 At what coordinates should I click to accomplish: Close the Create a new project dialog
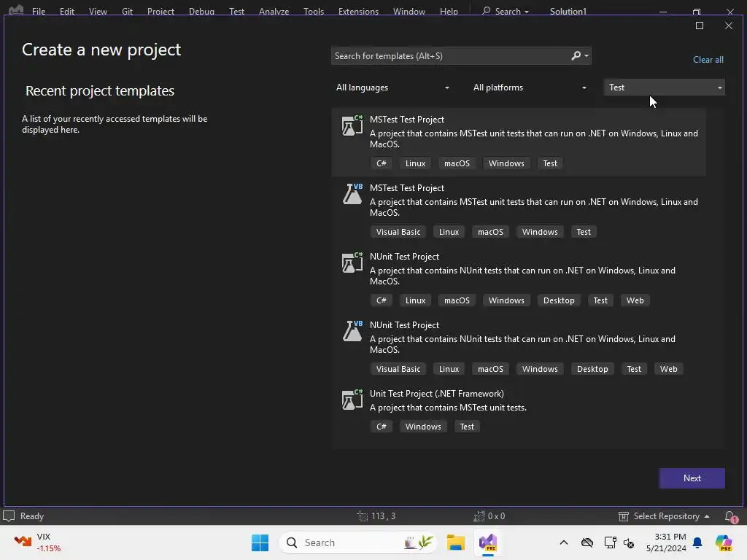(x=729, y=26)
